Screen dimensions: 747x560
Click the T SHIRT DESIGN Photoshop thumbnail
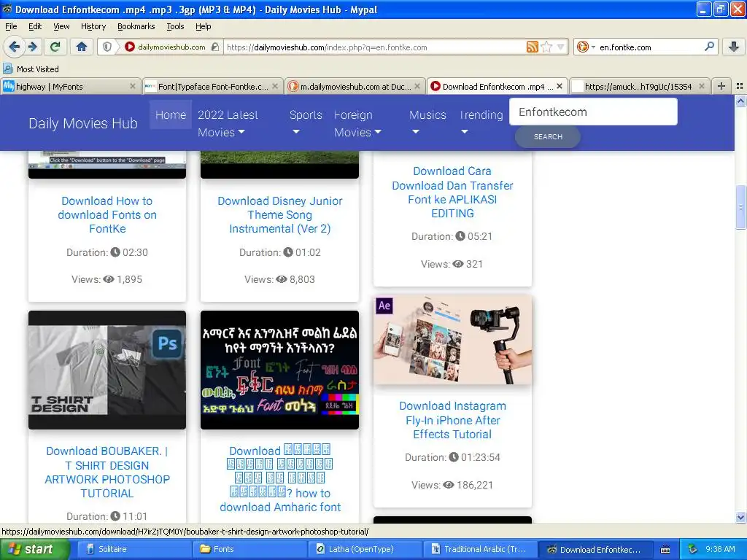coord(107,370)
